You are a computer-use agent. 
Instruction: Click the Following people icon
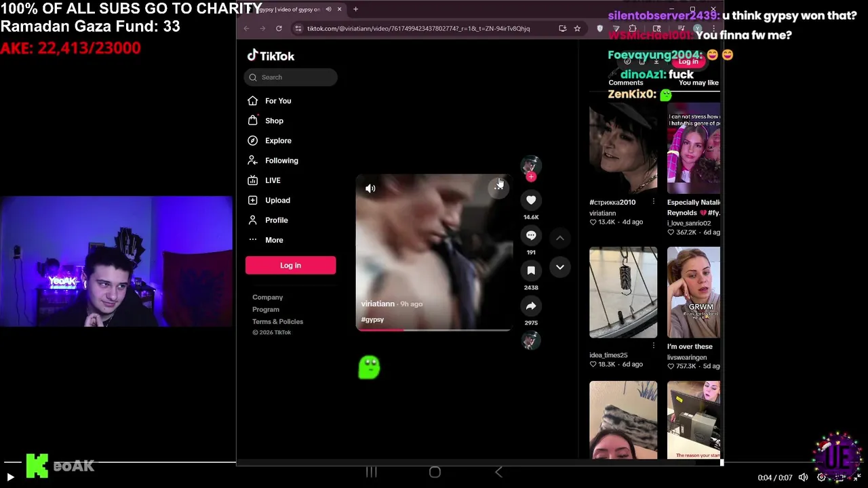click(252, 161)
